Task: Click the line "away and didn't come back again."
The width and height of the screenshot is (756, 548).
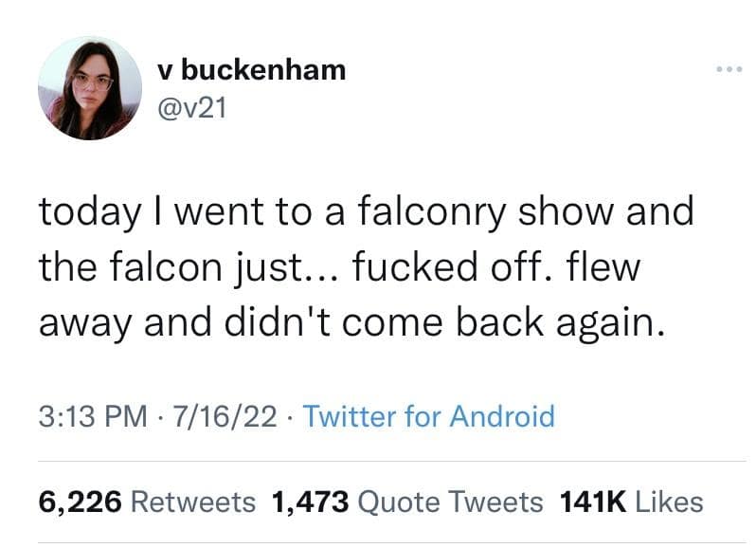Action: (352, 323)
